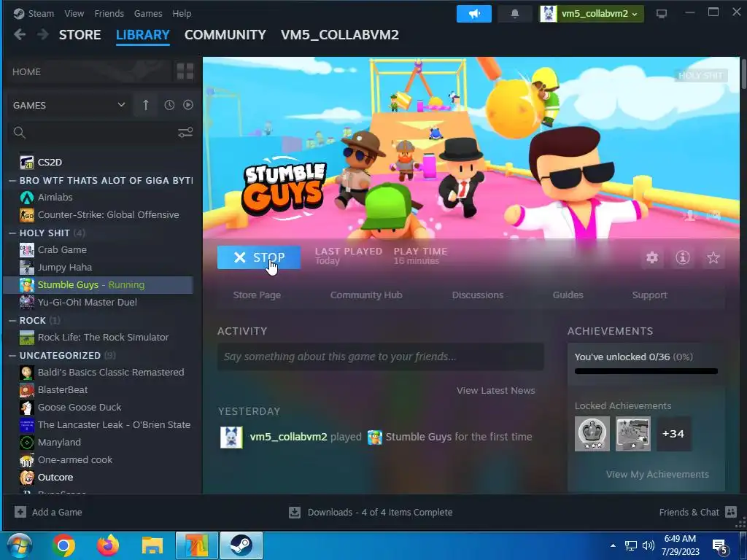Click the Steam taskbar icon
Screen dimensions: 747x560
(x=241, y=545)
